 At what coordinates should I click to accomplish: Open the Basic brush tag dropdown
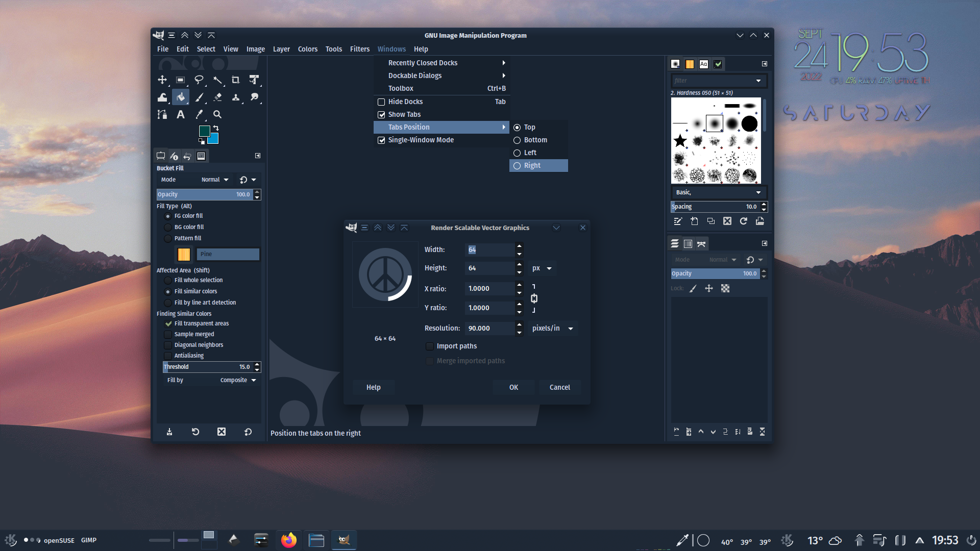click(719, 192)
